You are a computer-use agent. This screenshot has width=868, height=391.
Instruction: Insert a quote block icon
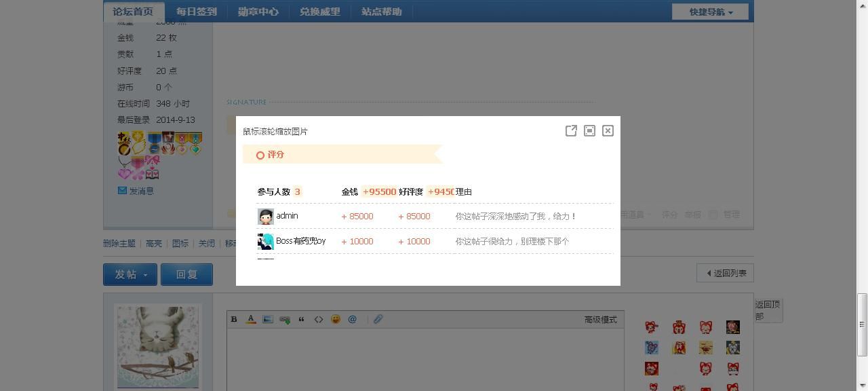coord(302,319)
